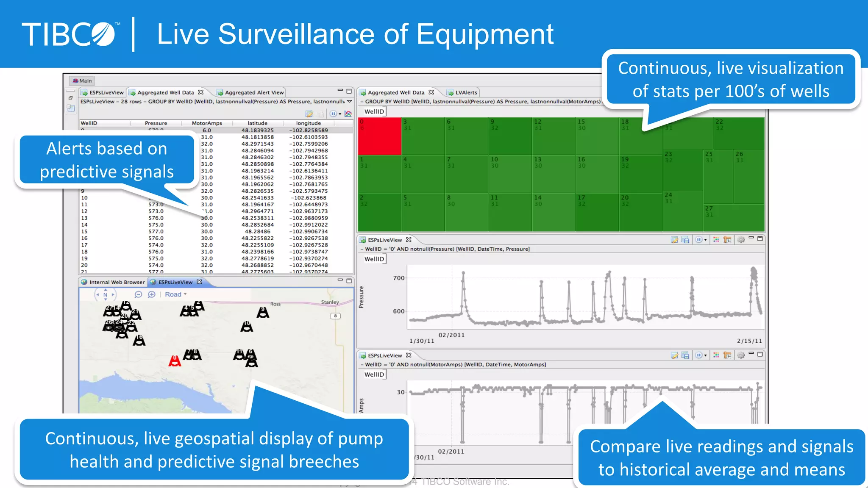Open the edit query icon in table toolbar
The height and width of the screenshot is (488, 868).
pos(309,114)
